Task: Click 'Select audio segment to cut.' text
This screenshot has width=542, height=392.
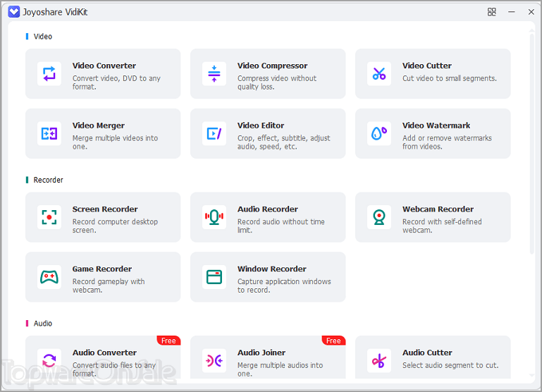Action: (x=450, y=365)
